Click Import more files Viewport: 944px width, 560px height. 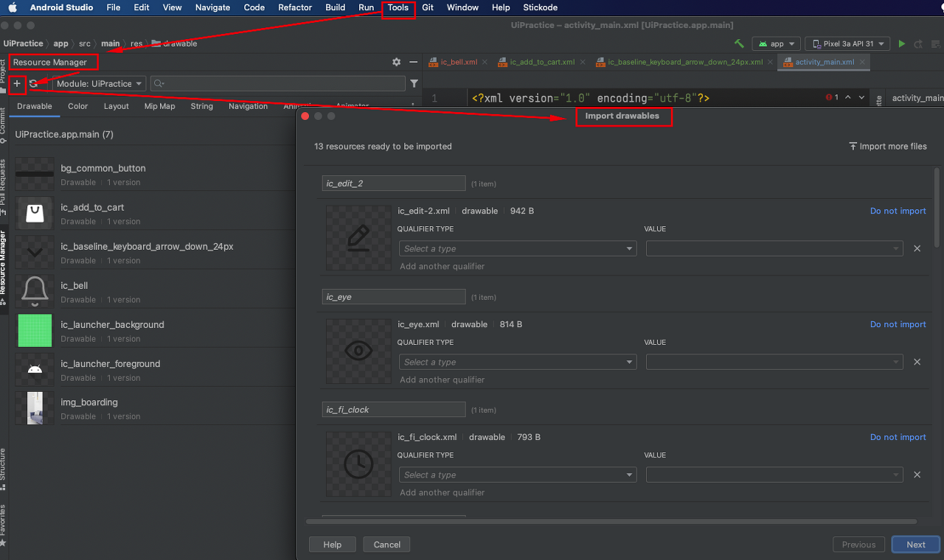888,146
